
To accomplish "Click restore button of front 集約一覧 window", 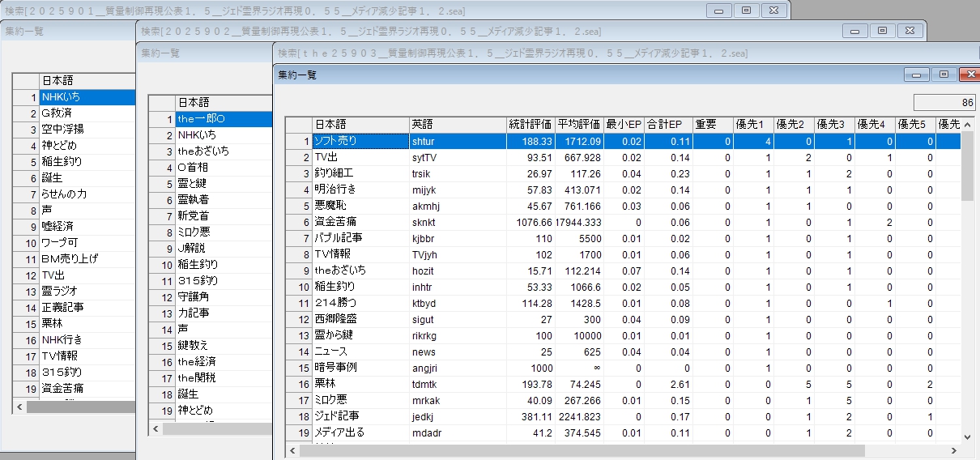I will 943,75.
